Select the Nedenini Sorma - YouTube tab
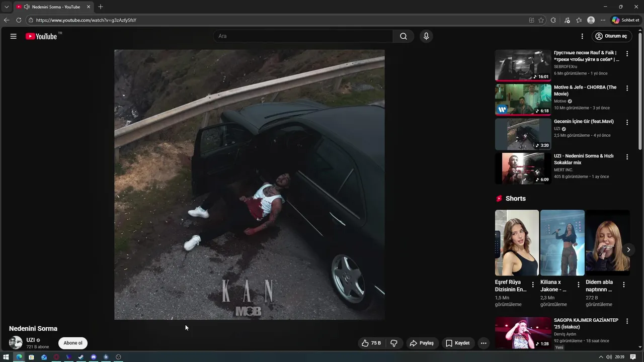The height and width of the screenshot is (362, 644). point(53,7)
